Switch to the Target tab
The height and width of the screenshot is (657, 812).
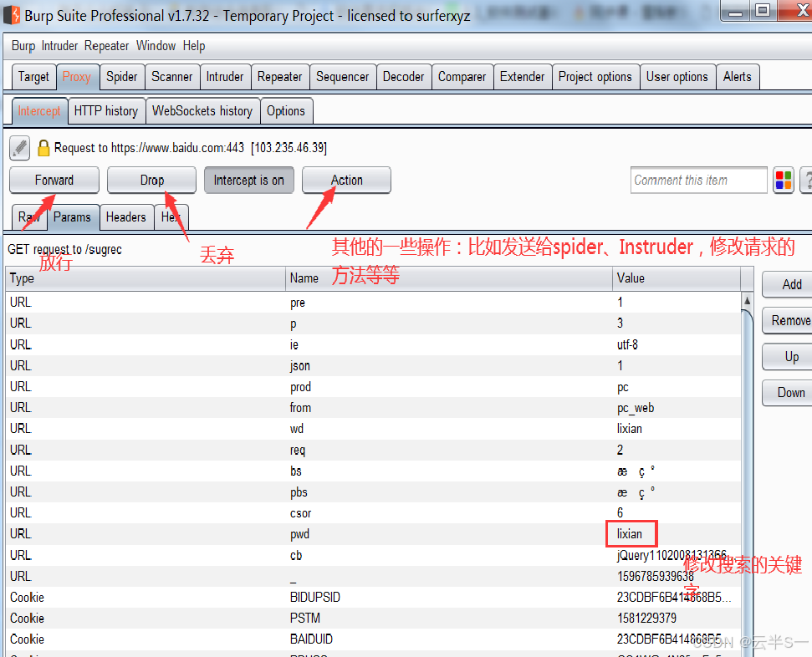[x=33, y=77]
